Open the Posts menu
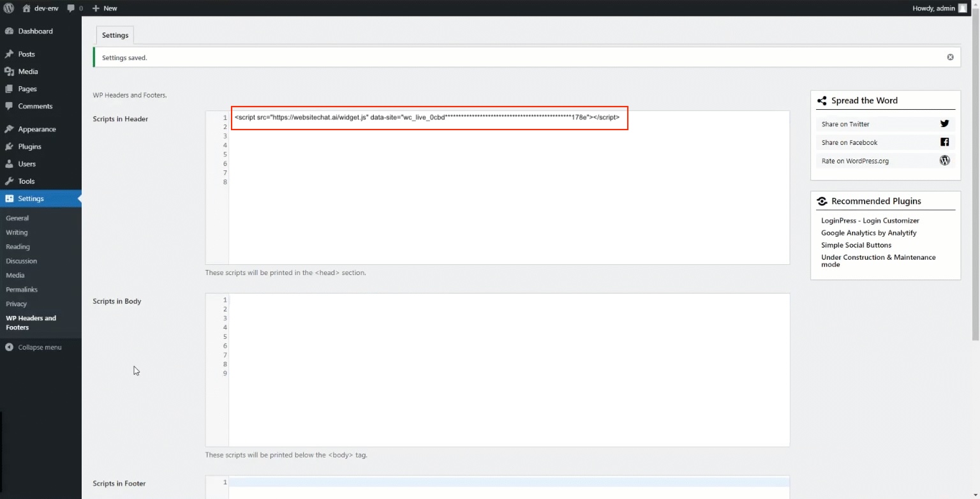Image resolution: width=980 pixels, height=499 pixels. point(41,54)
